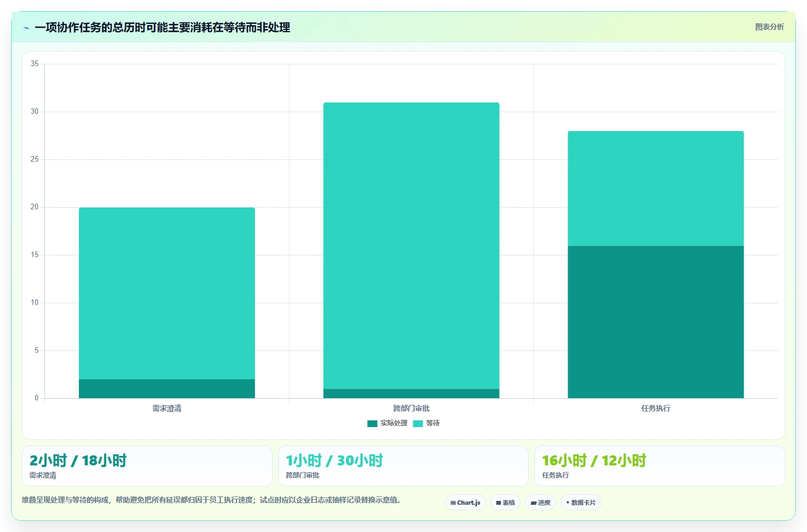Click the y-axis tick label 25
Viewport: 807px width, 532px height.
tap(34, 159)
